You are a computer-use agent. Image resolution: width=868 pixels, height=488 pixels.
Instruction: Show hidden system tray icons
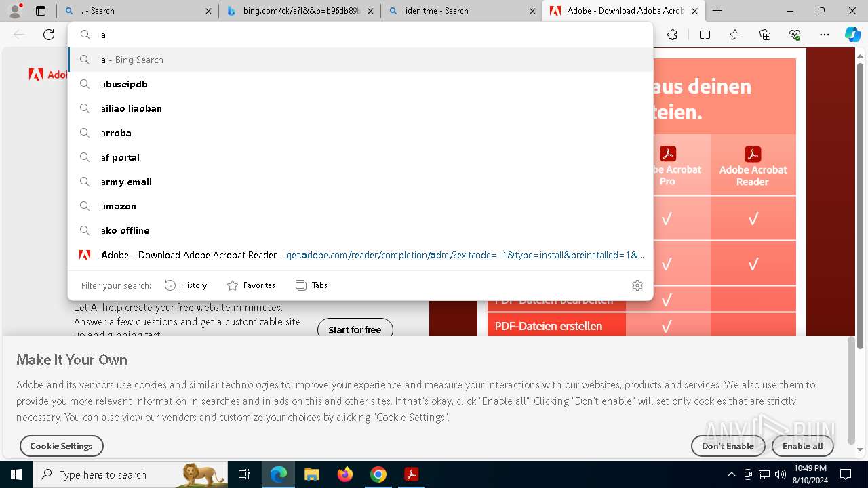(x=731, y=474)
